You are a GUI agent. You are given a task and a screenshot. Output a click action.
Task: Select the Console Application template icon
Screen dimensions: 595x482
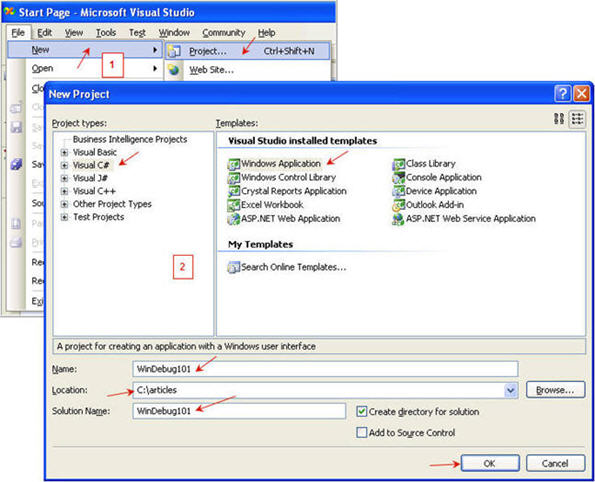pyautogui.click(x=398, y=178)
